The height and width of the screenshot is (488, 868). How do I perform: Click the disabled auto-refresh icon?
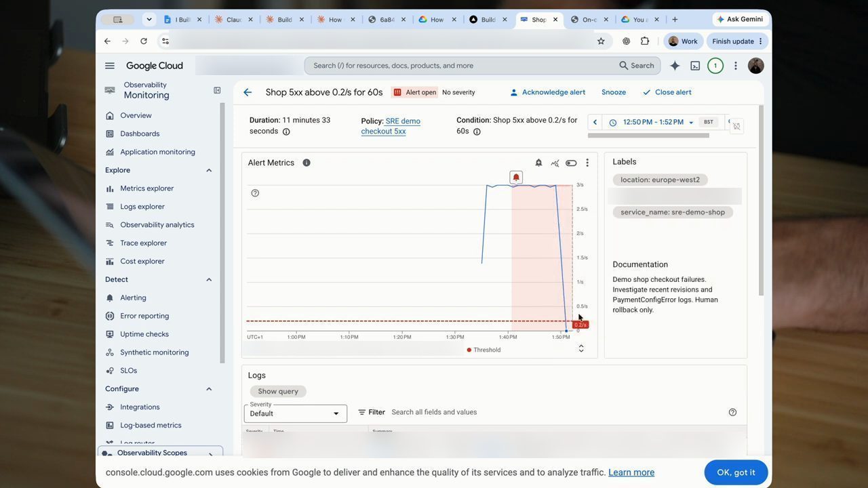tap(736, 126)
